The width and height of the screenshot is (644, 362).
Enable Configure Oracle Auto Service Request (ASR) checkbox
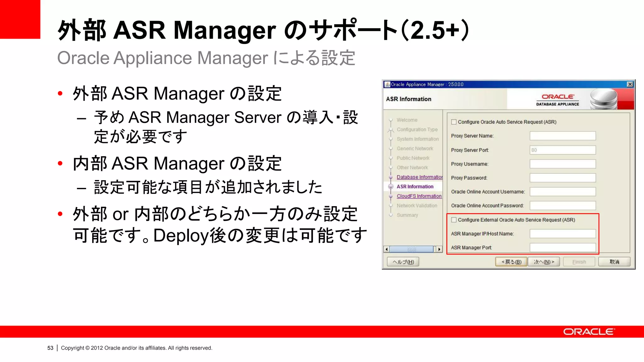coord(454,122)
